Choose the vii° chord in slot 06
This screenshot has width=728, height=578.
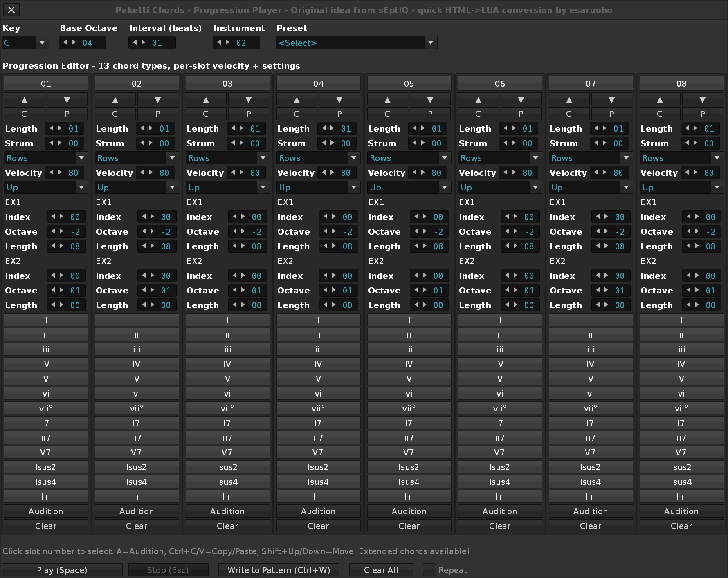[500, 408]
